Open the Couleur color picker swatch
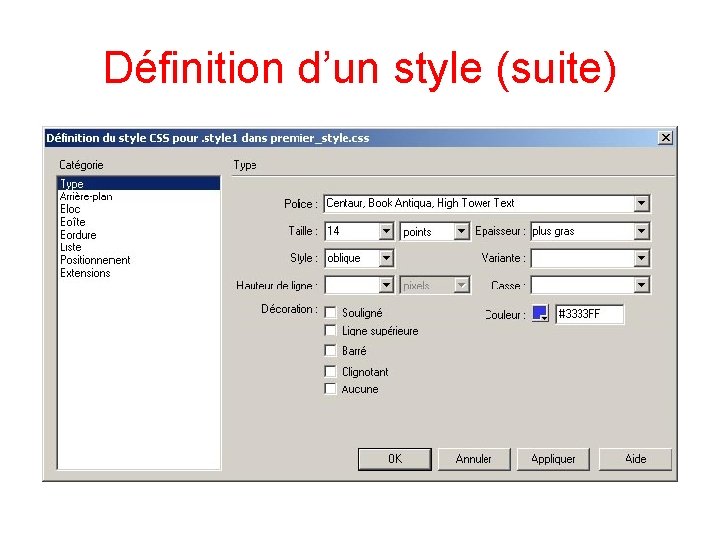This screenshot has width=720, height=540. point(540,314)
